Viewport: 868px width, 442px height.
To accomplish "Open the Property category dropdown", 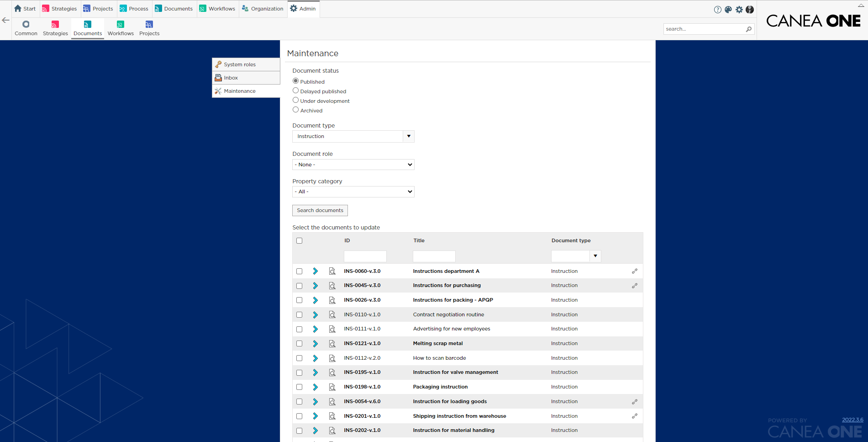I will coord(353,192).
